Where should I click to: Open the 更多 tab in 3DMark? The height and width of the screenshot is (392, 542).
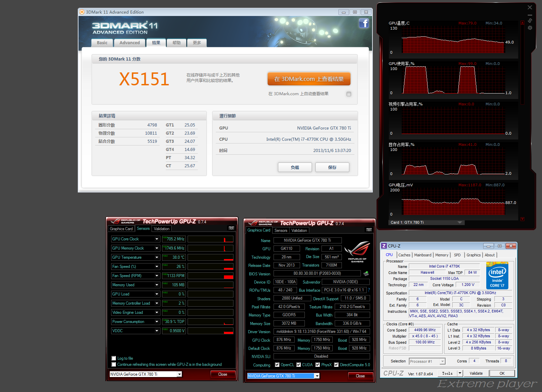[197, 42]
